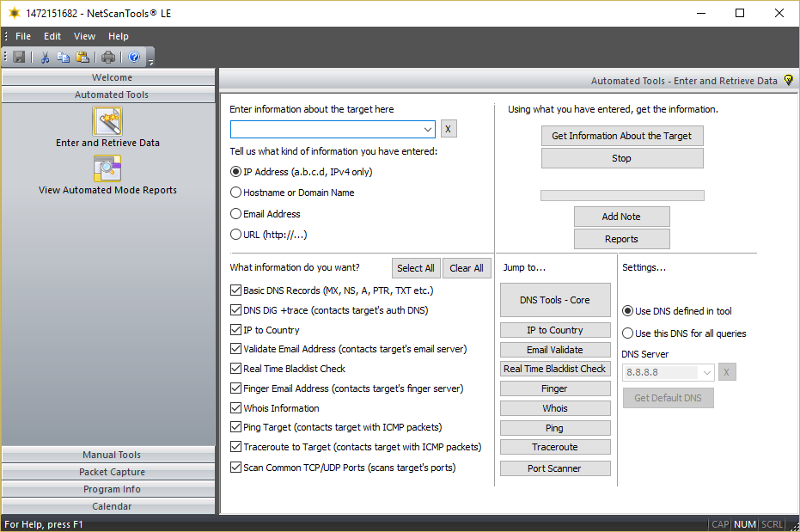Click the Paste clipboard icon

tap(82, 57)
